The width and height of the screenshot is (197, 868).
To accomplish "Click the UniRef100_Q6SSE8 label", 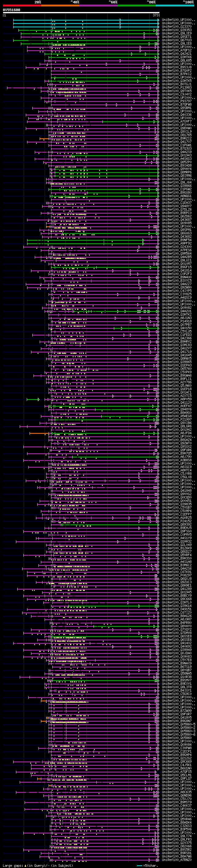I will click(x=177, y=636).
